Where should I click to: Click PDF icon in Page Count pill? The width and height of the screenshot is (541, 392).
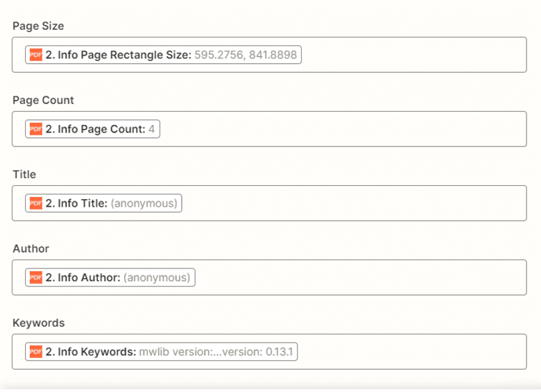click(36, 129)
